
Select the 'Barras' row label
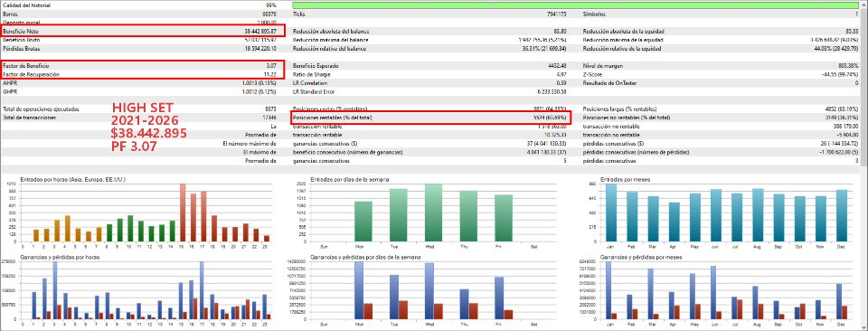click(x=10, y=14)
